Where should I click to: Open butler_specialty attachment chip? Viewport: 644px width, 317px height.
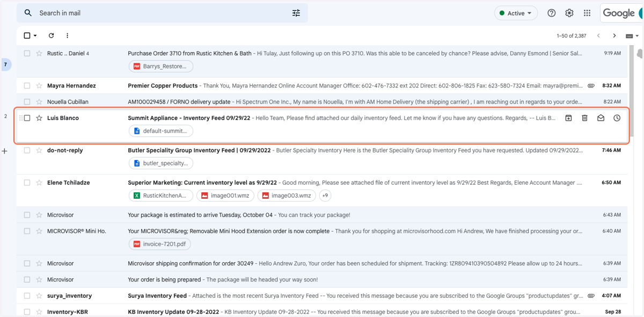(x=161, y=163)
